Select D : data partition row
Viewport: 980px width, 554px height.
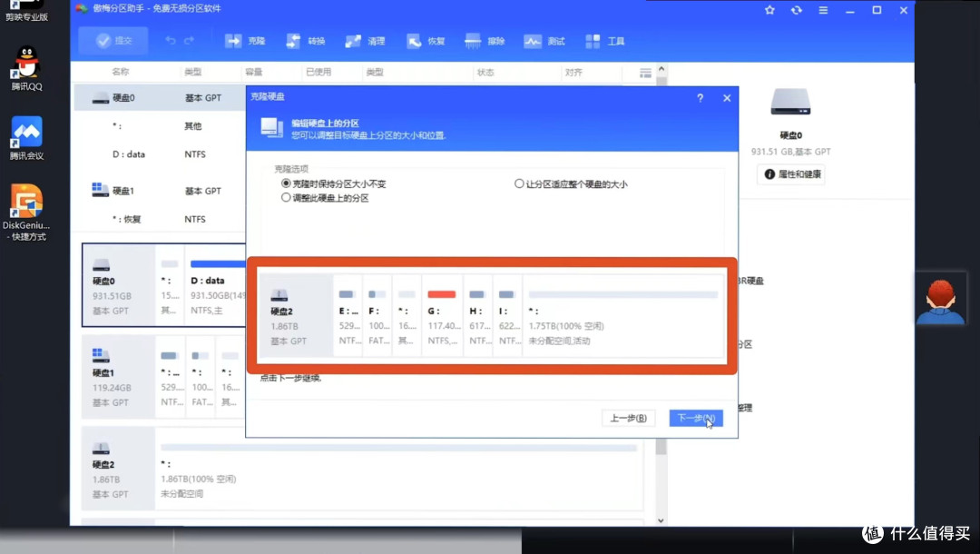[160, 153]
